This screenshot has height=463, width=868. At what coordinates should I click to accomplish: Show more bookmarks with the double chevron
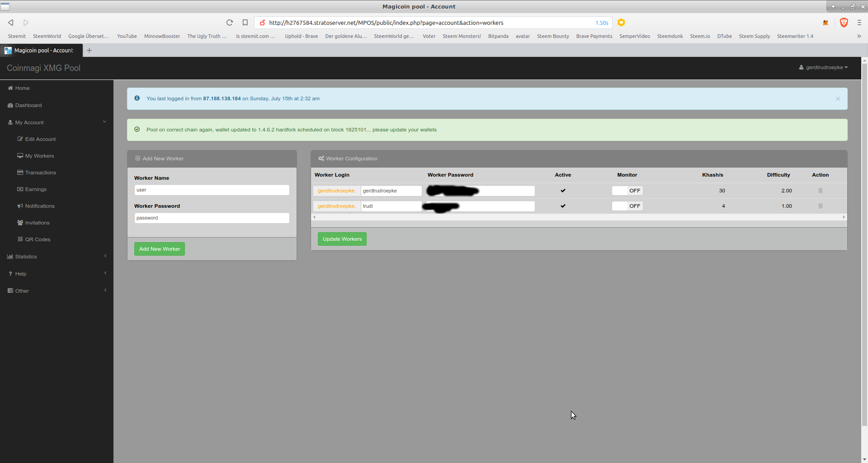pyautogui.click(x=859, y=36)
